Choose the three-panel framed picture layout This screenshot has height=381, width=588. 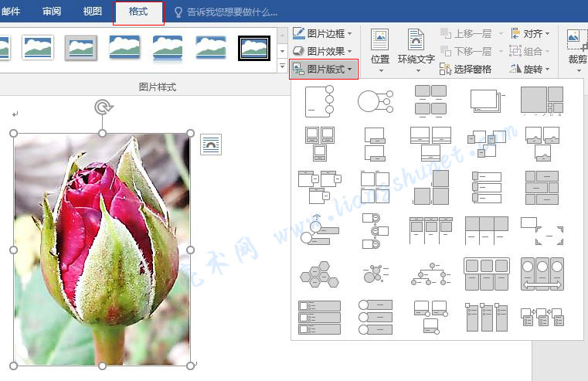487,274
